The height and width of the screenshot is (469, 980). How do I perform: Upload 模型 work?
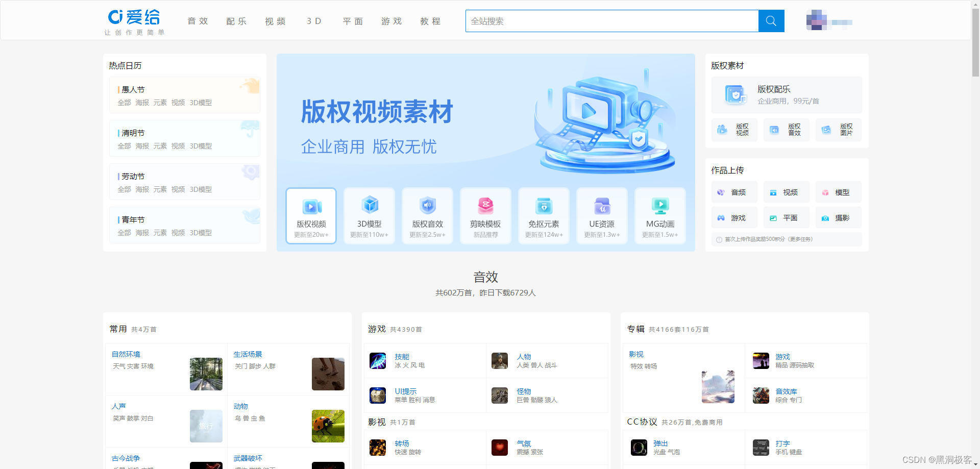coord(838,192)
